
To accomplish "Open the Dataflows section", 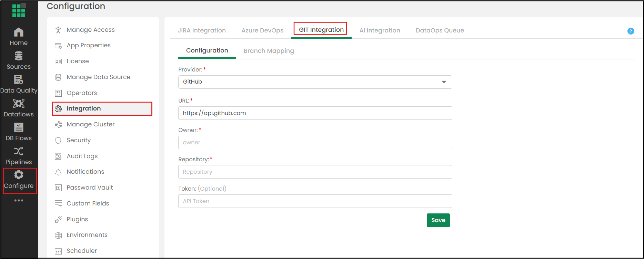I will click(19, 108).
